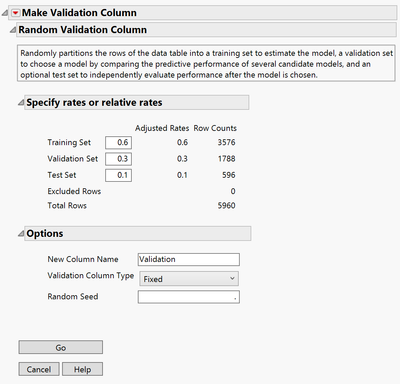Select the Total Rows value 5960

click(226, 206)
